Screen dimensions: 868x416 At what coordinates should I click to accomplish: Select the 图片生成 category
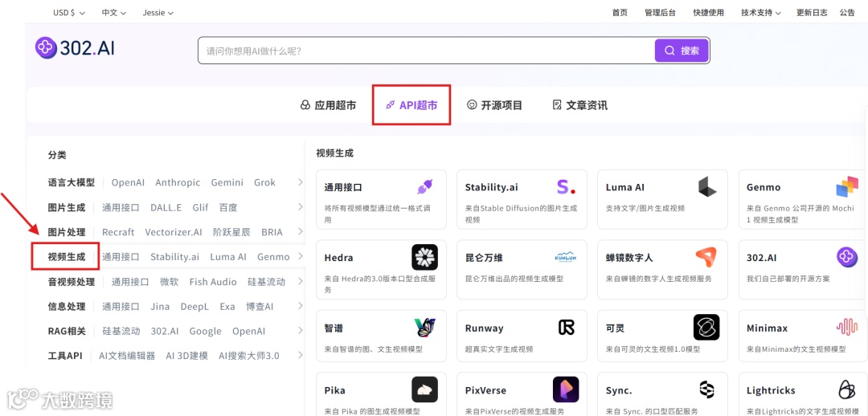pos(67,207)
